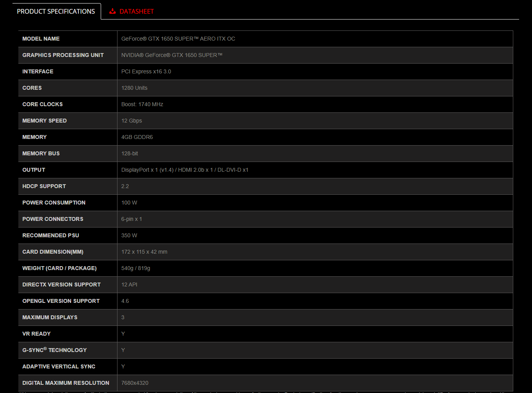Click the 128-bit memory bus value
Viewport: 532px width, 393px height.
point(130,153)
